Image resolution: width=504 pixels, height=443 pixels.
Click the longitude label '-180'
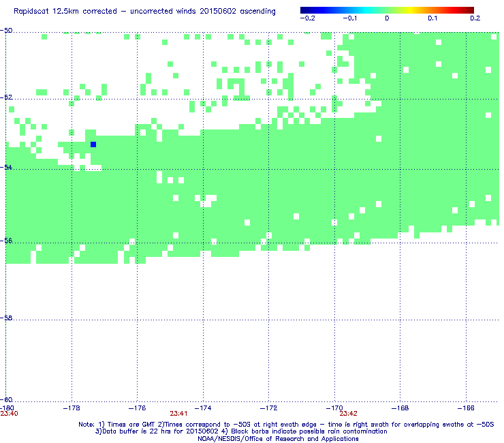[x=7, y=408]
